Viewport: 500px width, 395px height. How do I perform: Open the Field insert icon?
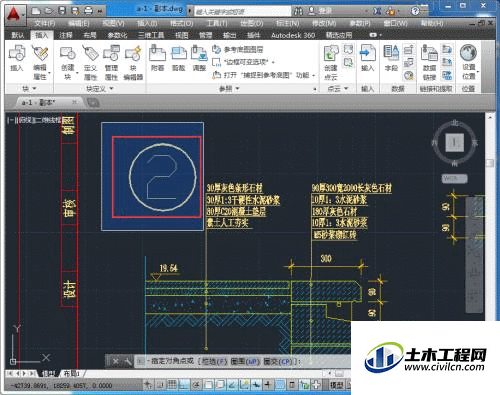(391, 59)
